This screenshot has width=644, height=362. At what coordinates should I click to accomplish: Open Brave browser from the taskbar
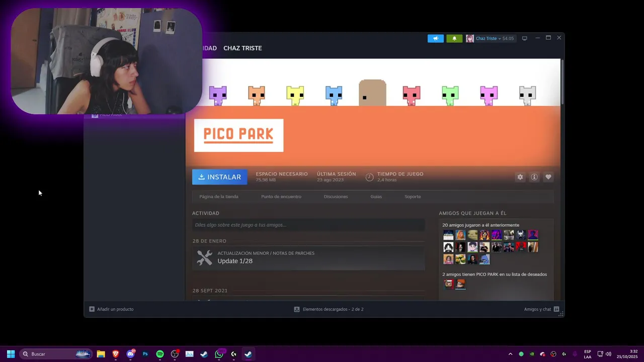[115, 354]
